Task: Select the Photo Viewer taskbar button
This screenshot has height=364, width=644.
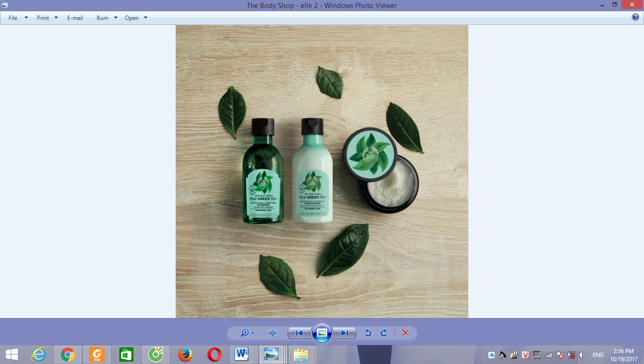Action: [x=272, y=355]
